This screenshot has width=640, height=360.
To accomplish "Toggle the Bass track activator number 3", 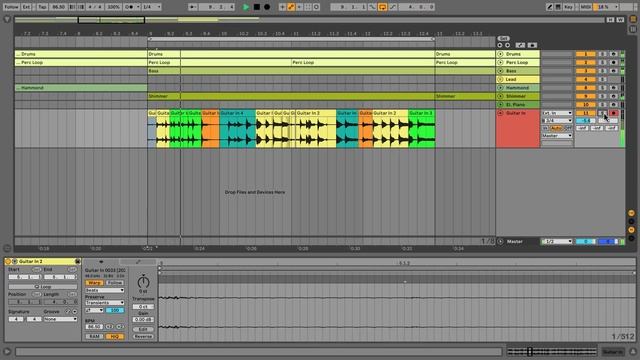I will pyautogui.click(x=585, y=71).
